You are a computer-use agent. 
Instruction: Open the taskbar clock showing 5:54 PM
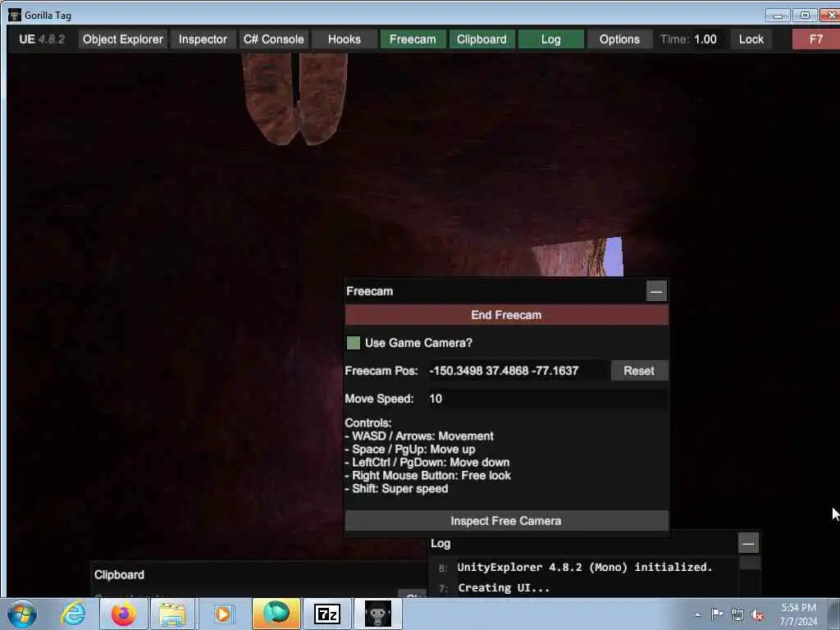[798, 614]
